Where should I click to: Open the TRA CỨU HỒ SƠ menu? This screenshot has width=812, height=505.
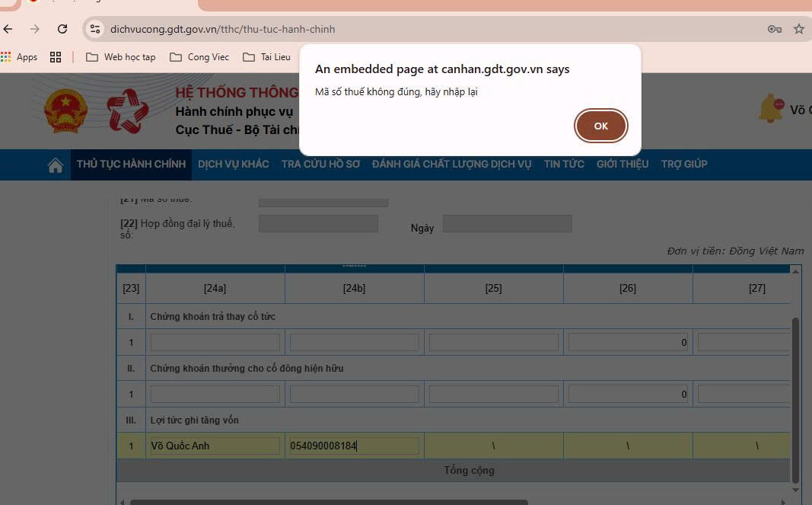pyautogui.click(x=320, y=165)
